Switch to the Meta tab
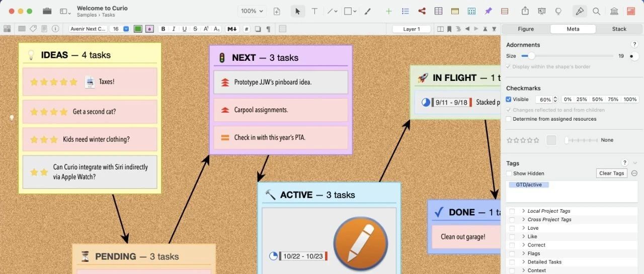 point(573,29)
